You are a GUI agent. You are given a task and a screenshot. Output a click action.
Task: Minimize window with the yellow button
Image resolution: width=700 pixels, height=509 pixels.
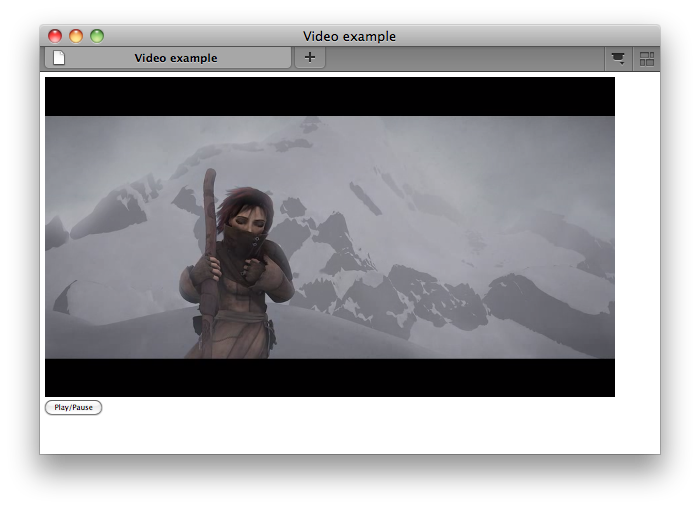click(x=76, y=36)
